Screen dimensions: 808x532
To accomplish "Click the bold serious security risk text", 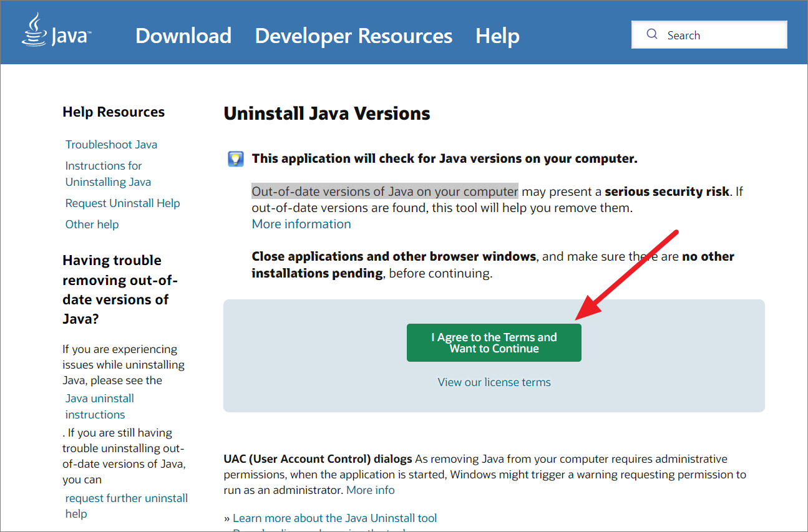I will (667, 191).
